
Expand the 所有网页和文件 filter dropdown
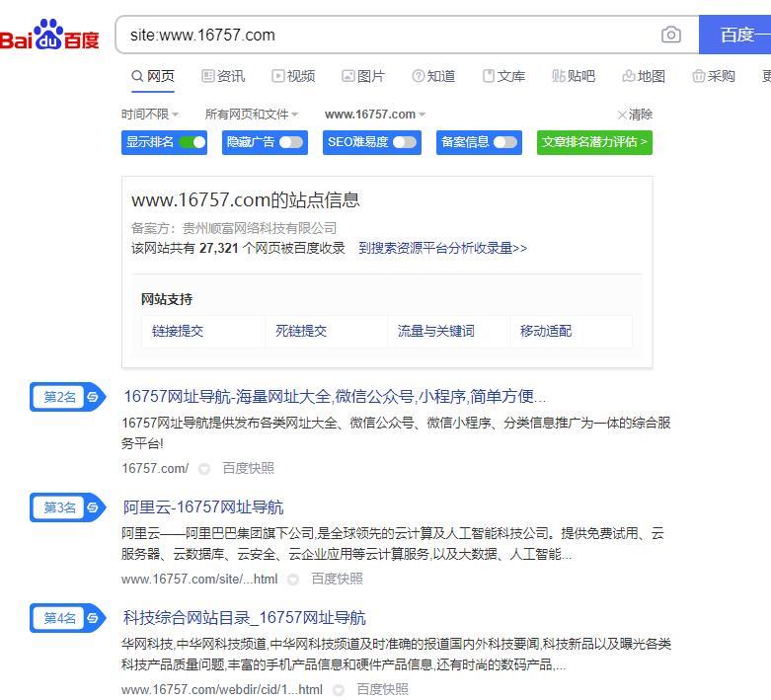252,115
